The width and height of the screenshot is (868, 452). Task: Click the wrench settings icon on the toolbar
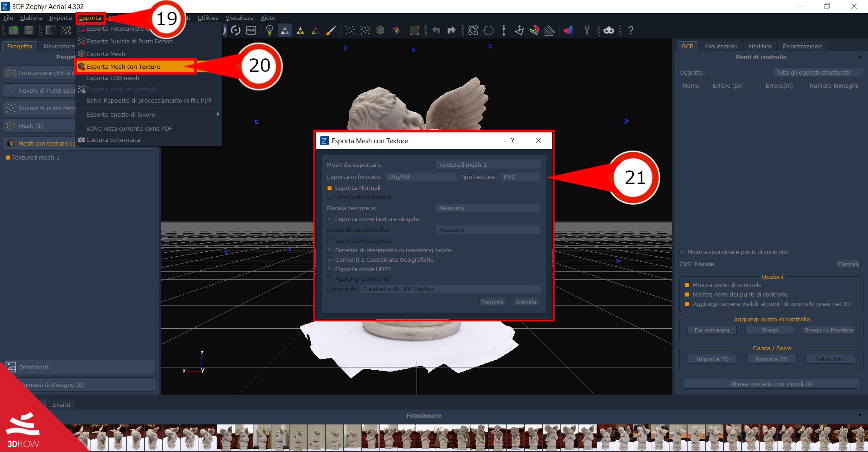tap(587, 30)
